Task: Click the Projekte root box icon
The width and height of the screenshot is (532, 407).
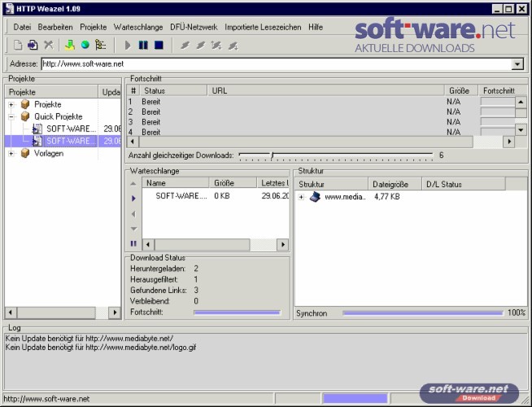Action: click(x=25, y=104)
